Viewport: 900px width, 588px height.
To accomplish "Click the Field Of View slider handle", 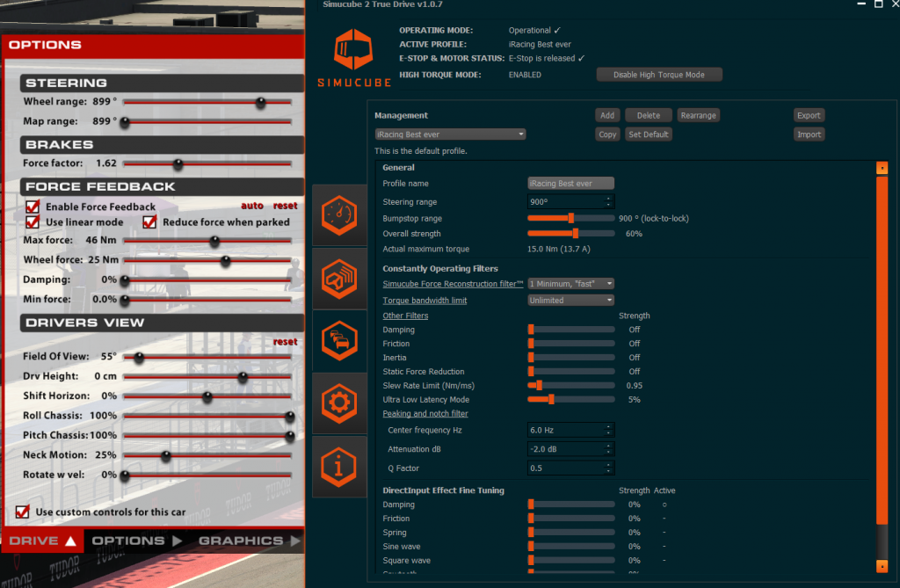I will click(x=139, y=357).
